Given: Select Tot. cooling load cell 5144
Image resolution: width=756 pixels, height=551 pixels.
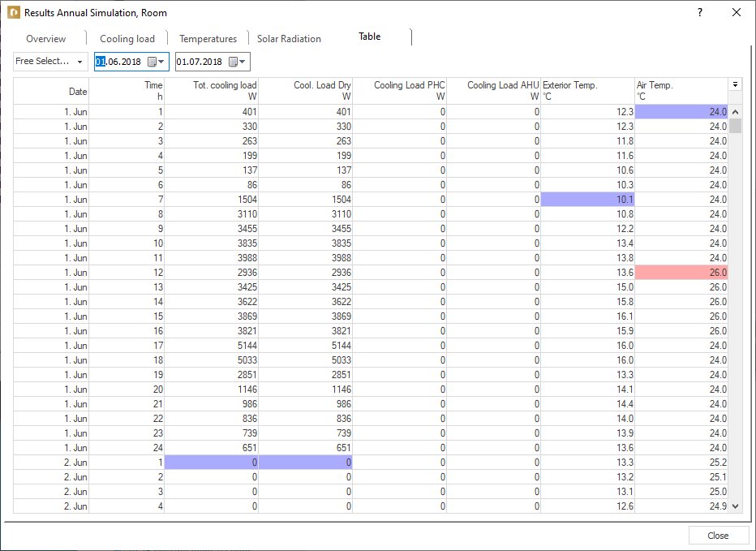Looking at the screenshot, I should [x=211, y=346].
